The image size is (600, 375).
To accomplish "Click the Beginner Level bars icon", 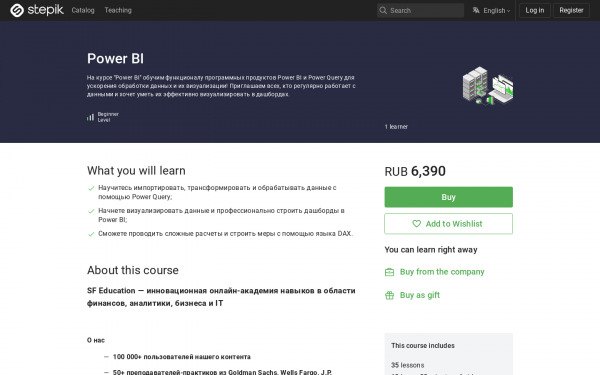I will [x=90, y=117].
